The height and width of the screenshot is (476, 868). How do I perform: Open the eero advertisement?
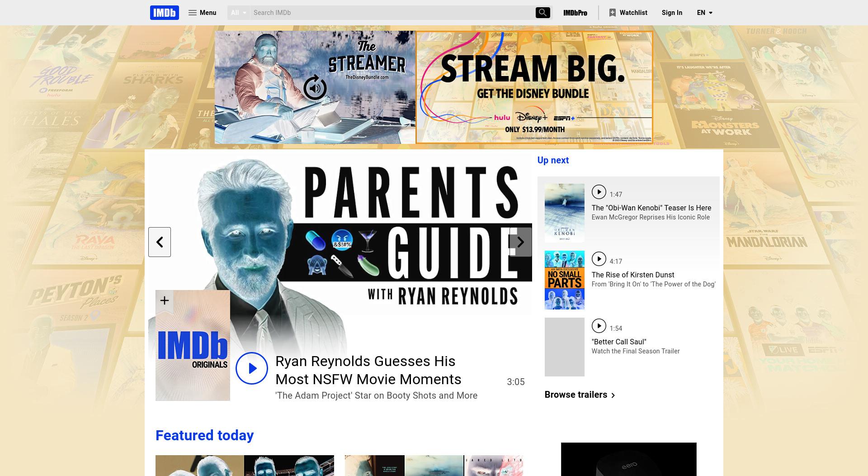point(628,459)
